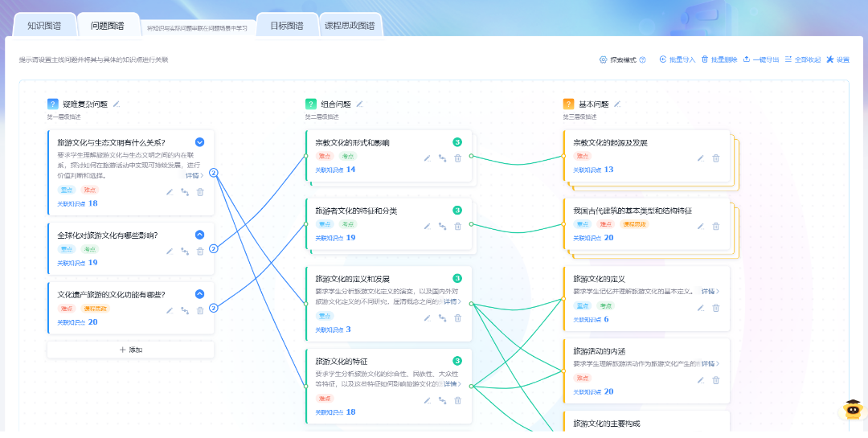The height and width of the screenshot is (438, 868).
Task: Open the 课程思政图谱 tab
Action: click(350, 26)
